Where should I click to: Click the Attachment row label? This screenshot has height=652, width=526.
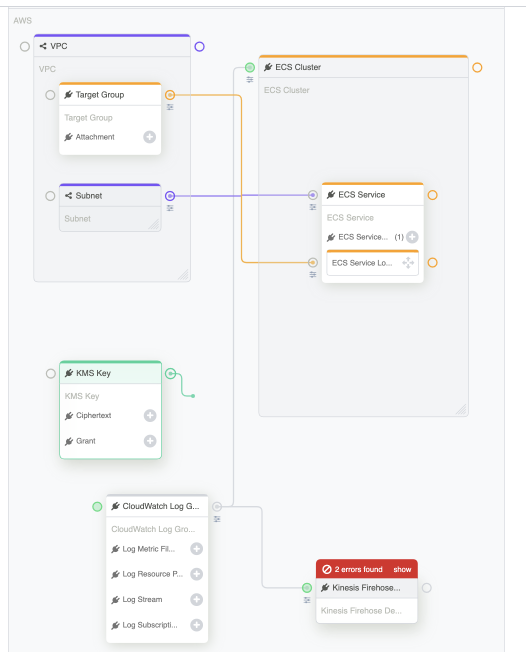click(x=95, y=137)
